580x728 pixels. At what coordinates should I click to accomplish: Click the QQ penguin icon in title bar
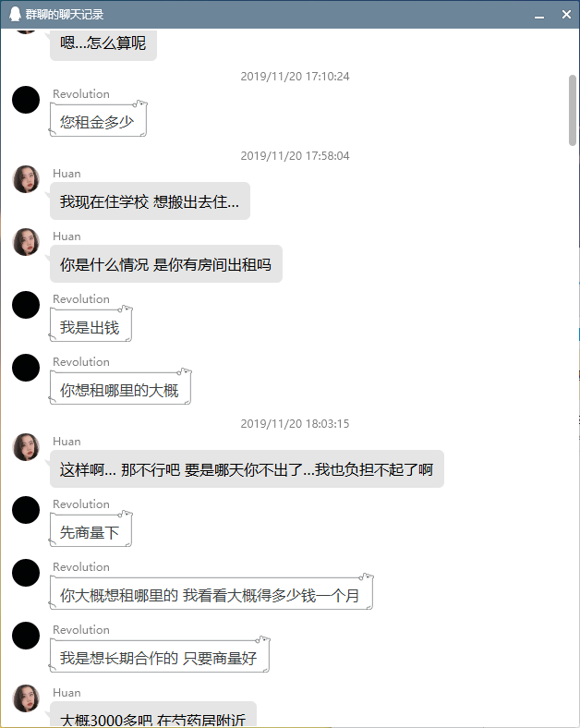pyautogui.click(x=16, y=14)
